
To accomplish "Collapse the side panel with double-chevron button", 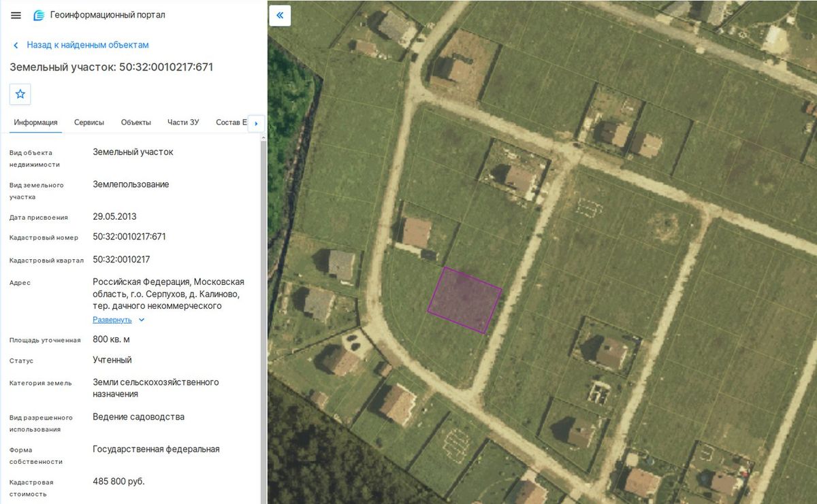I will (x=280, y=15).
